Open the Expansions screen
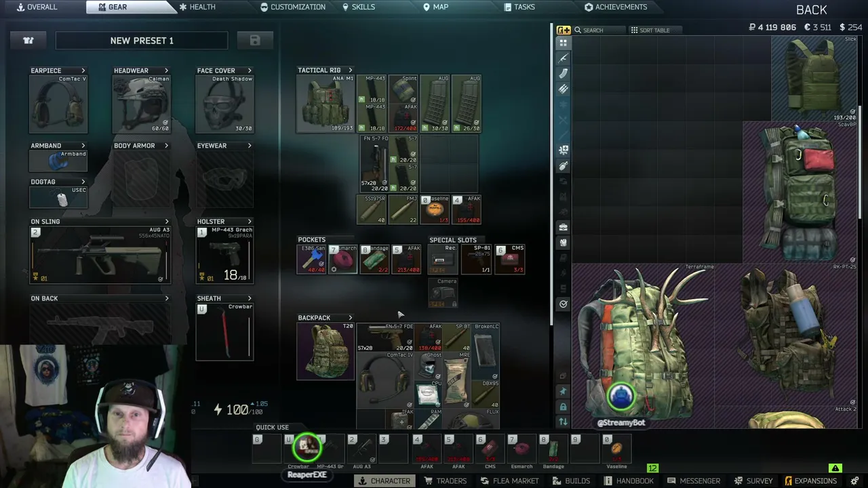 click(x=810, y=481)
